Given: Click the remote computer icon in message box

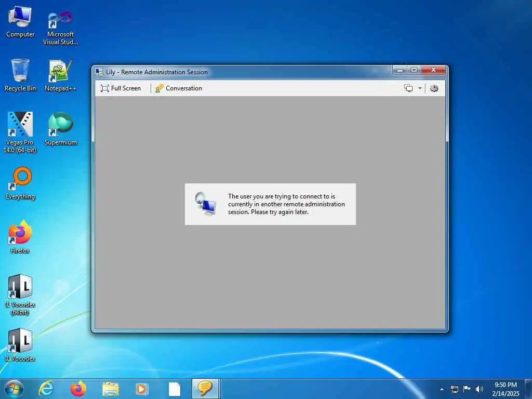Looking at the screenshot, I should (x=206, y=204).
